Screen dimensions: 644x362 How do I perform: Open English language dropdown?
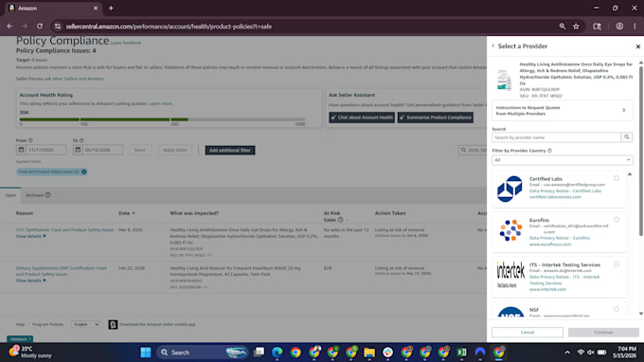click(85, 325)
